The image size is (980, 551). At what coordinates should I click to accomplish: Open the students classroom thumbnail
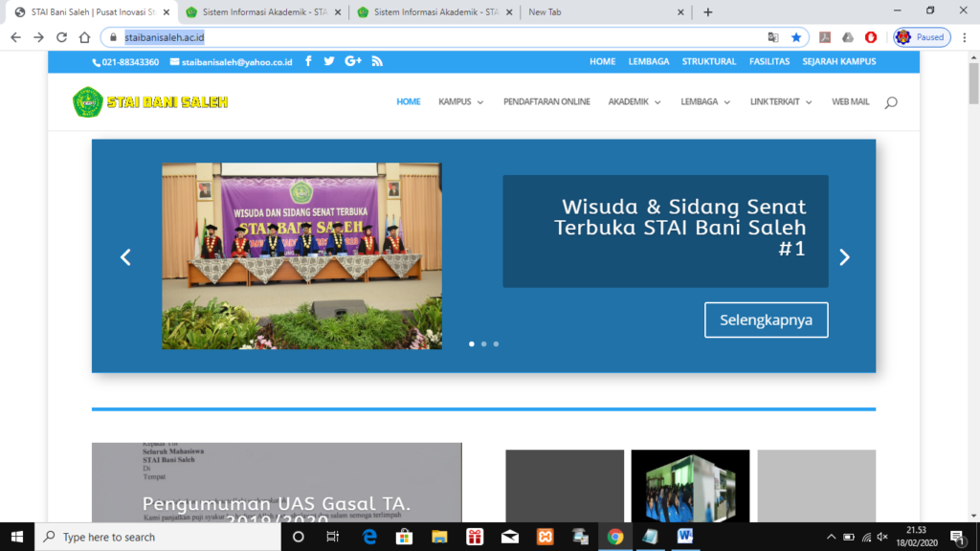690,486
